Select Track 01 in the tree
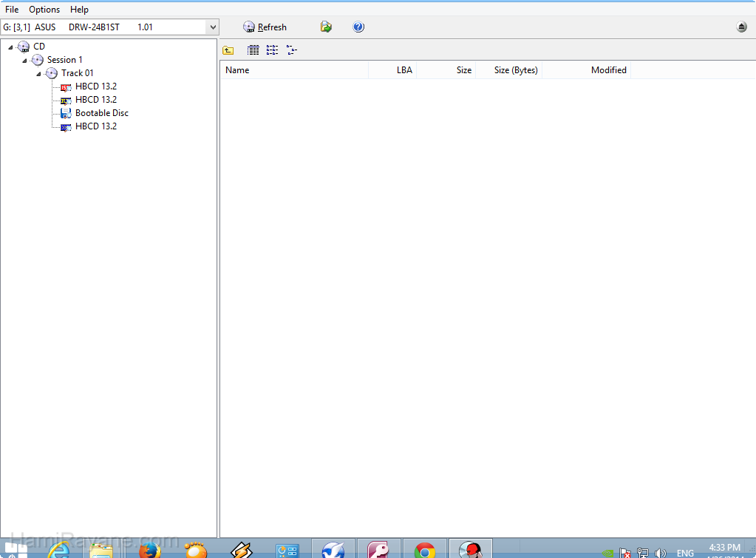Screen dimensions: 756x558 tap(77, 73)
